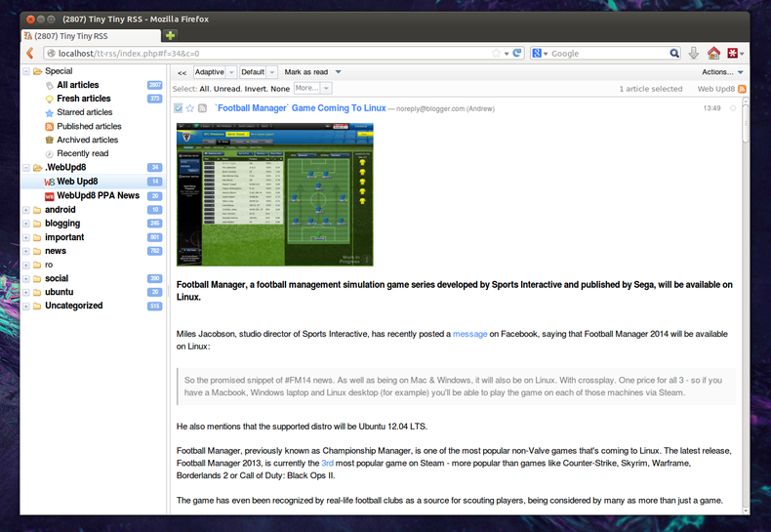Select the Recently read feed
771x532 pixels.
83,153
